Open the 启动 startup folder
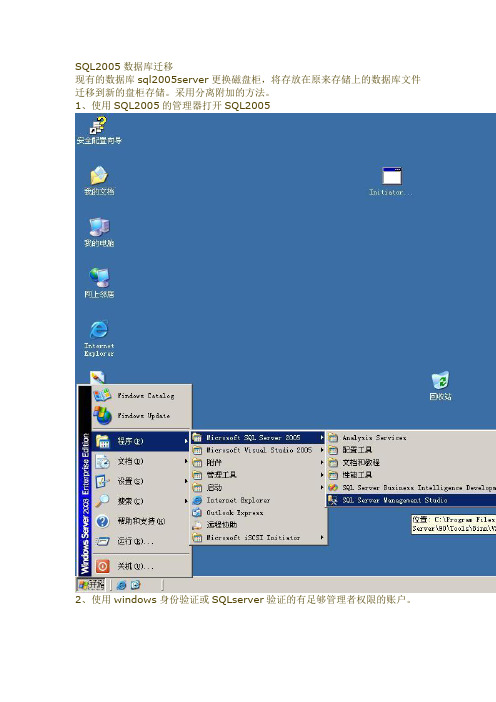Viewport: 496px width, 702px height. coord(258,488)
